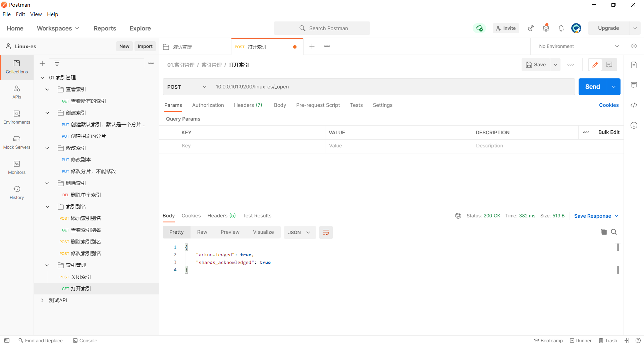Open tab bar more options

point(327,46)
